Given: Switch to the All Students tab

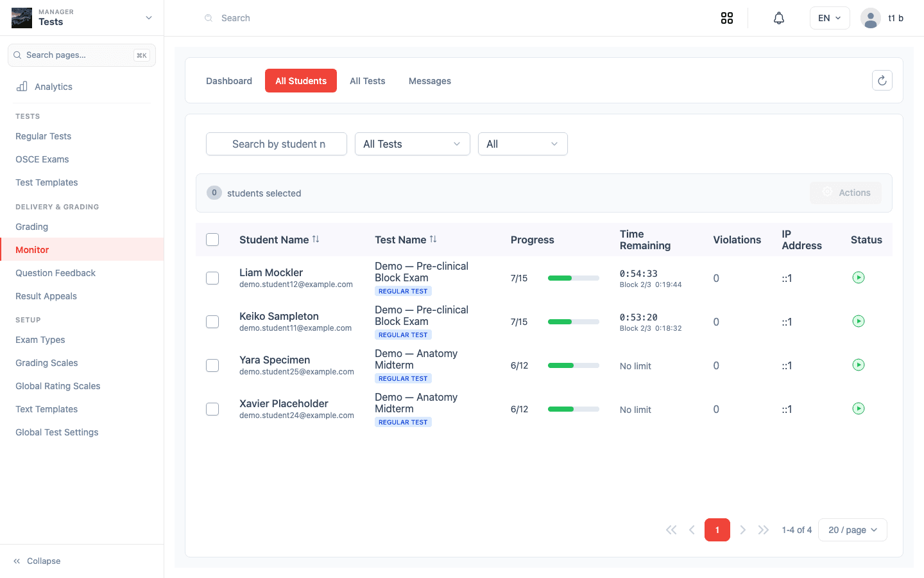Looking at the screenshot, I should (x=301, y=81).
